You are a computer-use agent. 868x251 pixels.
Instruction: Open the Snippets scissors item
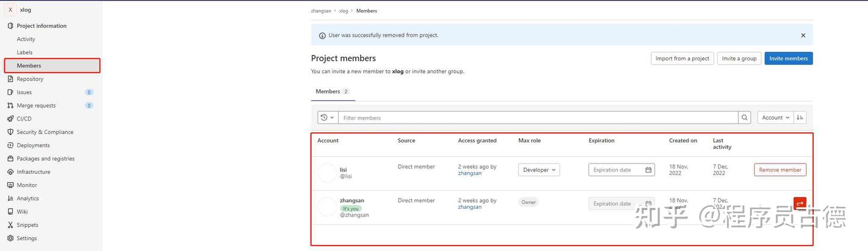tap(27, 225)
